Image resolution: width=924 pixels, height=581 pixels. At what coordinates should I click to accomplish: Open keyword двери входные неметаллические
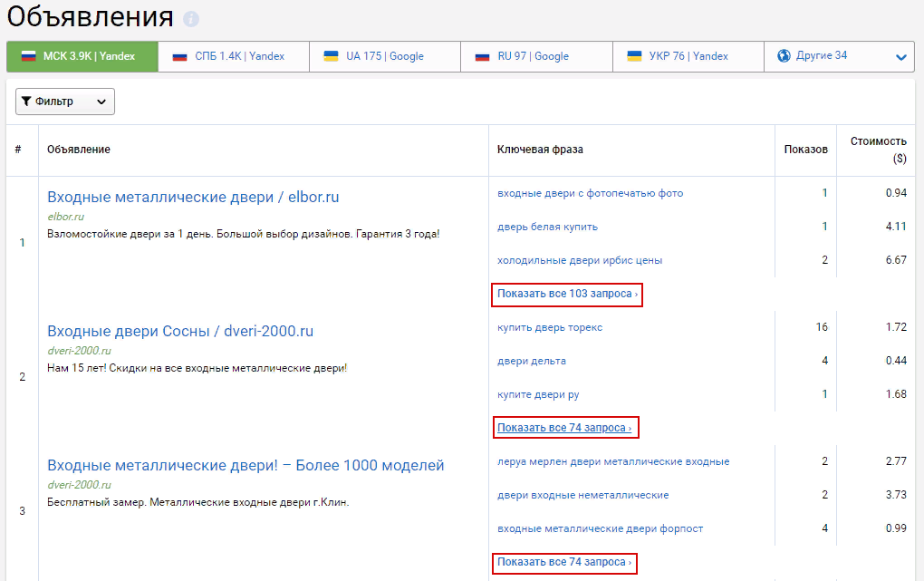(582, 495)
